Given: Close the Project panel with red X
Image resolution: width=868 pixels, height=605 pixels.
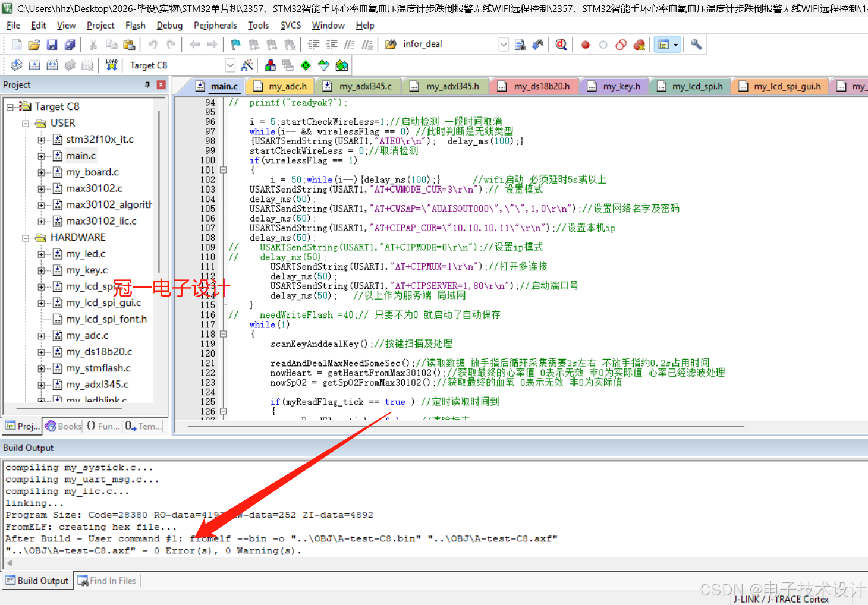Looking at the screenshot, I should tap(161, 85).
